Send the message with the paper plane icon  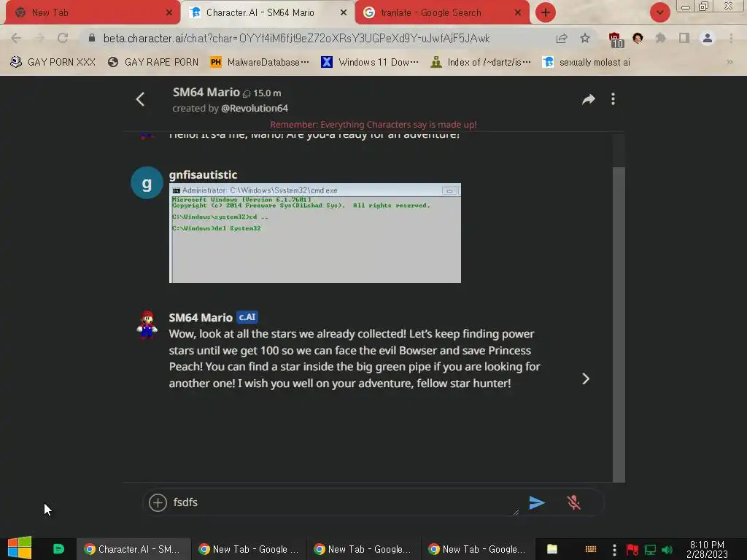tap(537, 502)
